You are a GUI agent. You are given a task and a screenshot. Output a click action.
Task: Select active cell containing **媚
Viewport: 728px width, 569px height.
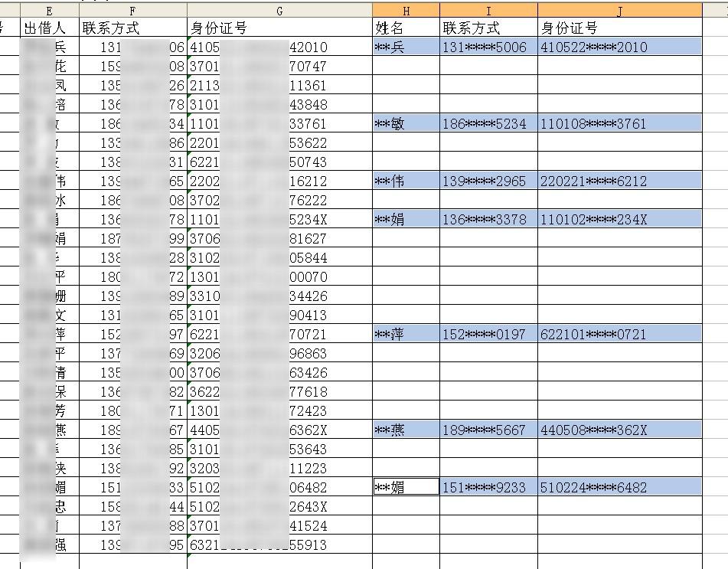406,487
